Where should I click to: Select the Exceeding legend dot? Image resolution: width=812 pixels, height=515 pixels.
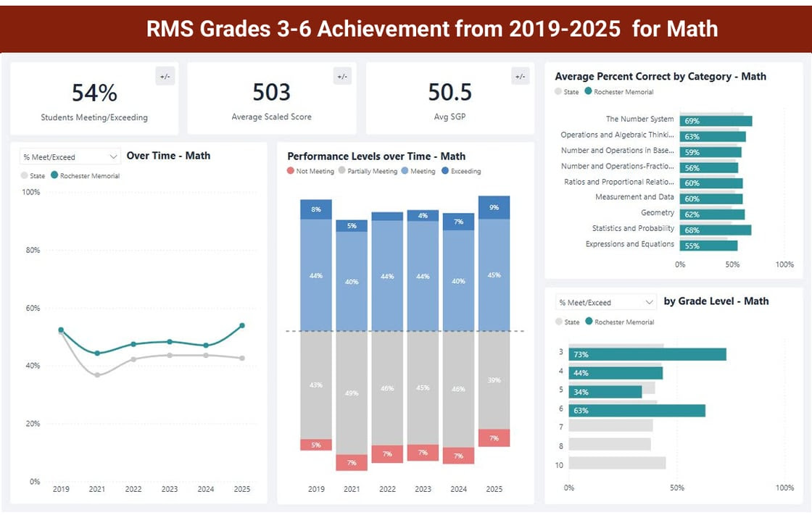point(445,170)
